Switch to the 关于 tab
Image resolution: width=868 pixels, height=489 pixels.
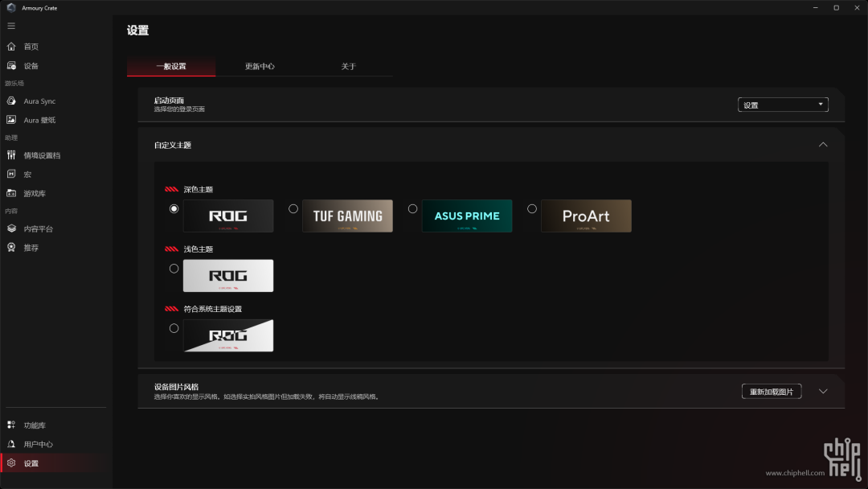348,67
